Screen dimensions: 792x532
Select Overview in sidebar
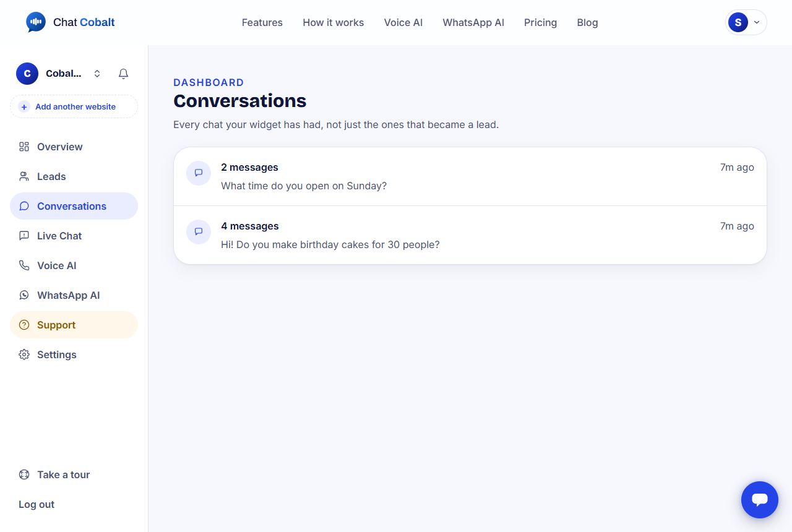(74, 147)
